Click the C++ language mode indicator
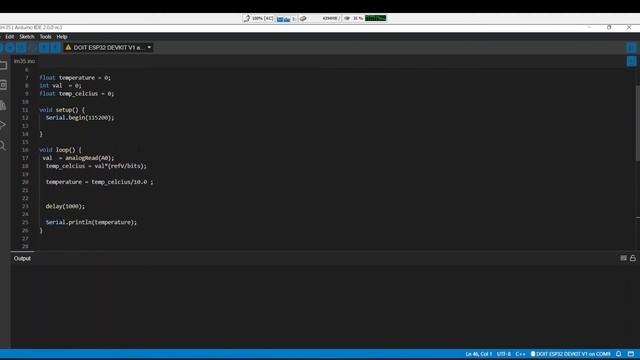Image resolution: width=640 pixels, height=360 pixels. click(520, 354)
